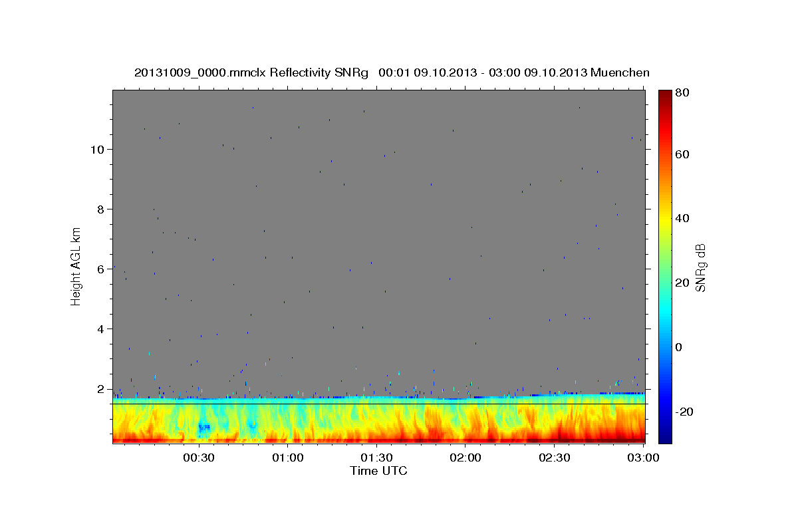
Task: Click the 02:00 time tick label
Action: point(466,458)
